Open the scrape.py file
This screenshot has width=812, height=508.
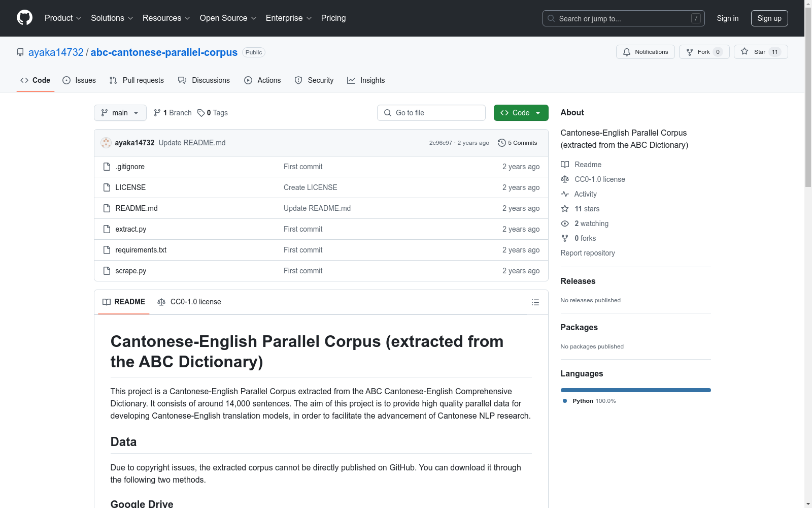click(131, 271)
